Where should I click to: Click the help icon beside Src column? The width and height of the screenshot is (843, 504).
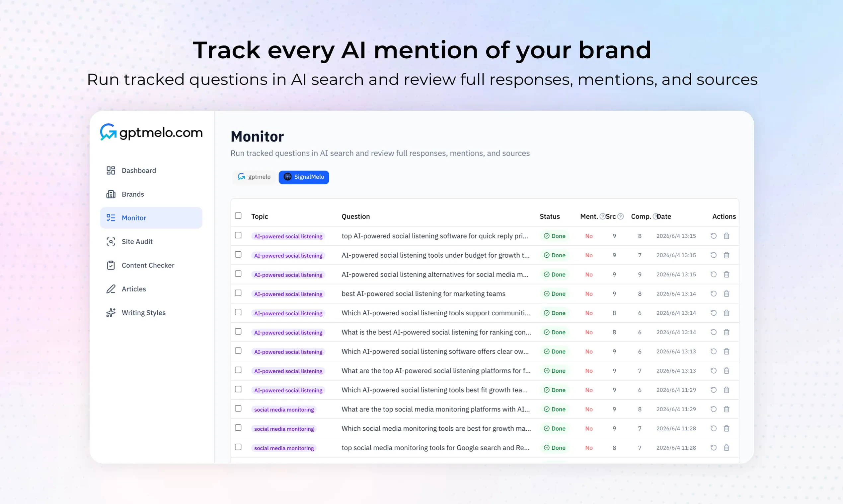[x=620, y=216]
